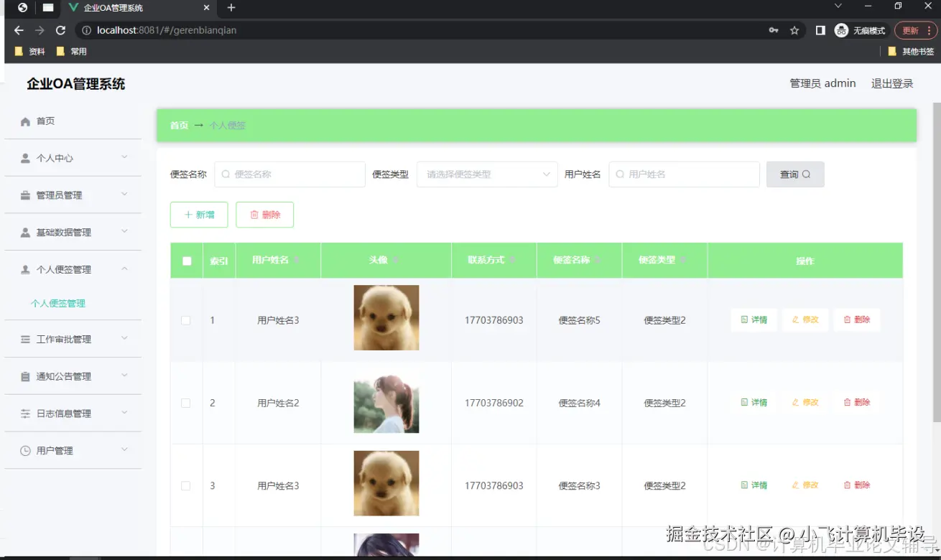The image size is (941, 560).
Task: Open the saved passwords key icon
Action: tap(774, 30)
